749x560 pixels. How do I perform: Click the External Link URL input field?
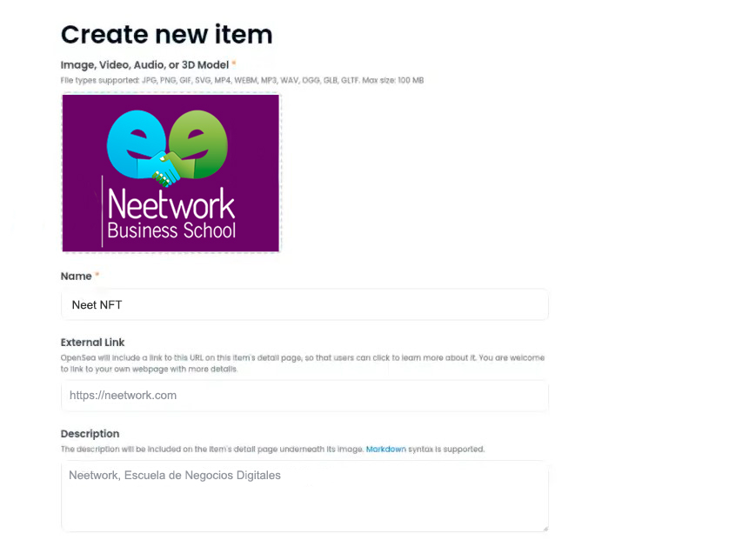[x=304, y=396]
